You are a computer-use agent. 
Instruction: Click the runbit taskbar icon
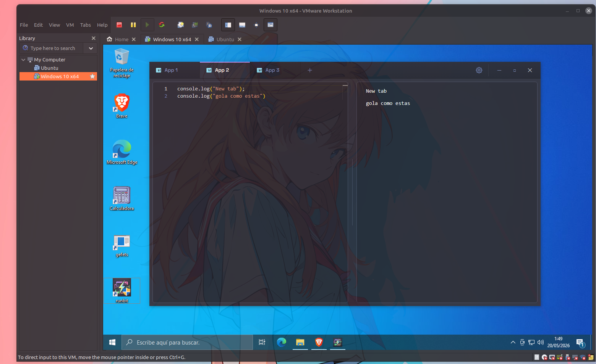[337, 343]
